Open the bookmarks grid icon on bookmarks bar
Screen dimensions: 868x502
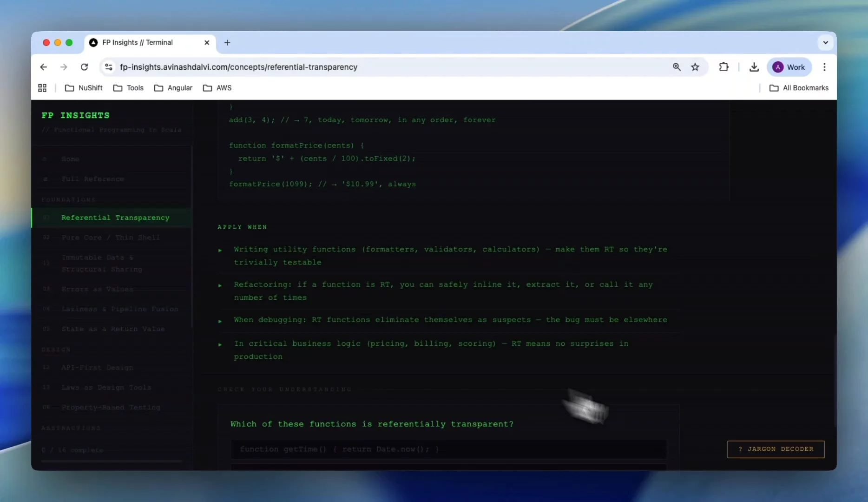point(42,88)
